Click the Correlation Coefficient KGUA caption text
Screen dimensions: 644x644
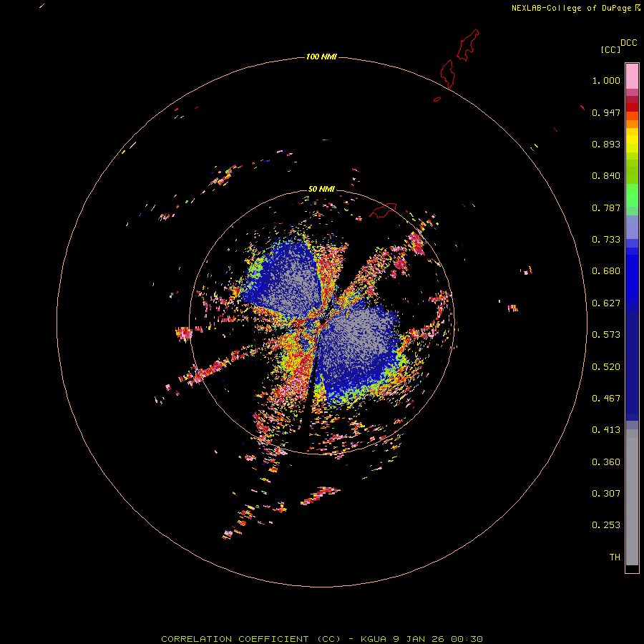(321, 639)
